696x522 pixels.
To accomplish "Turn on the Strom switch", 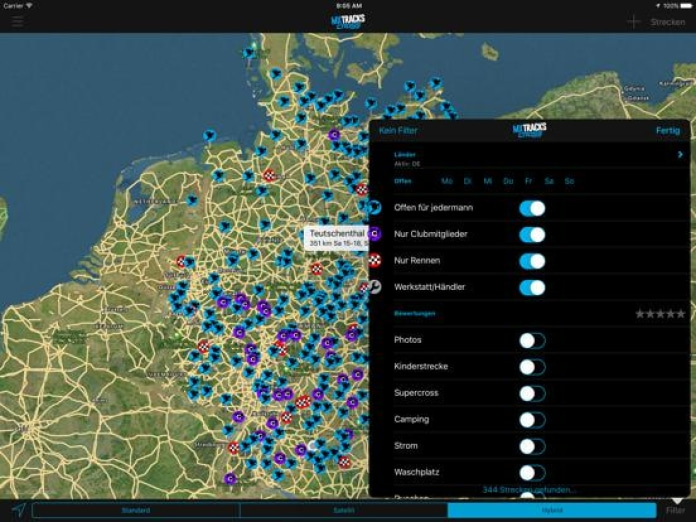I will (x=532, y=446).
